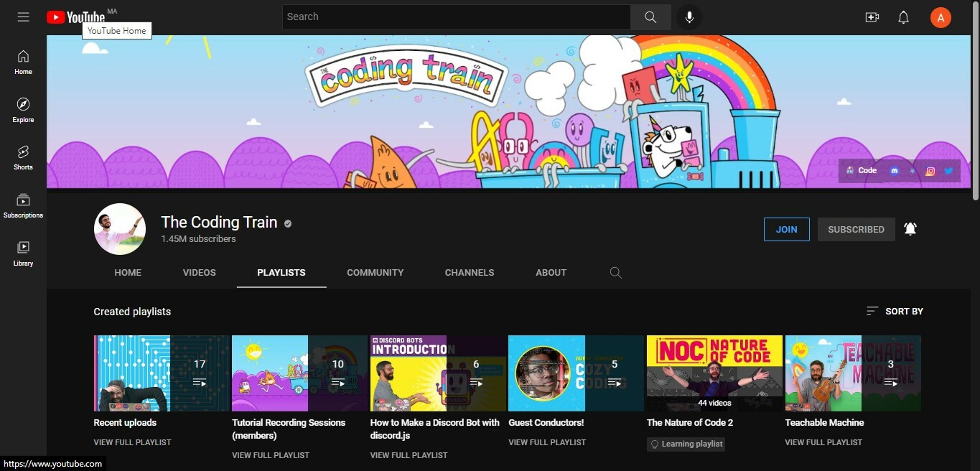980x471 pixels.
Task: Open the hamburger guide menu
Action: [x=23, y=17]
